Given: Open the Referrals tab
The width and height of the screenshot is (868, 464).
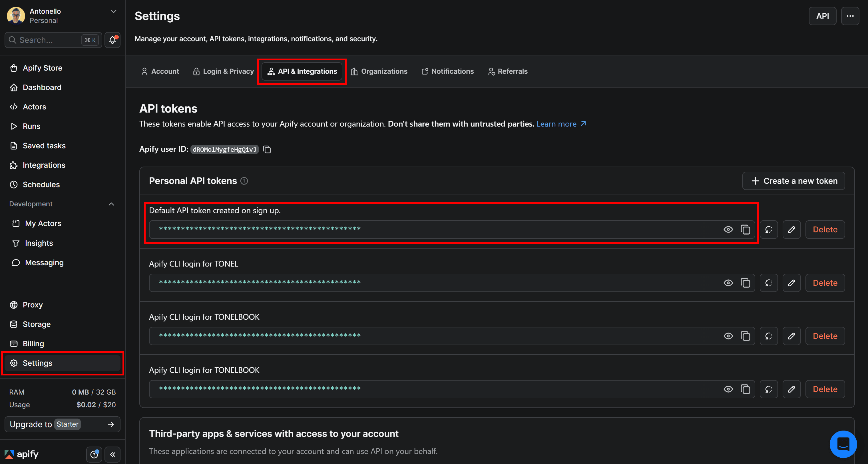Looking at the screenshot, I should (x=508, y=71).
